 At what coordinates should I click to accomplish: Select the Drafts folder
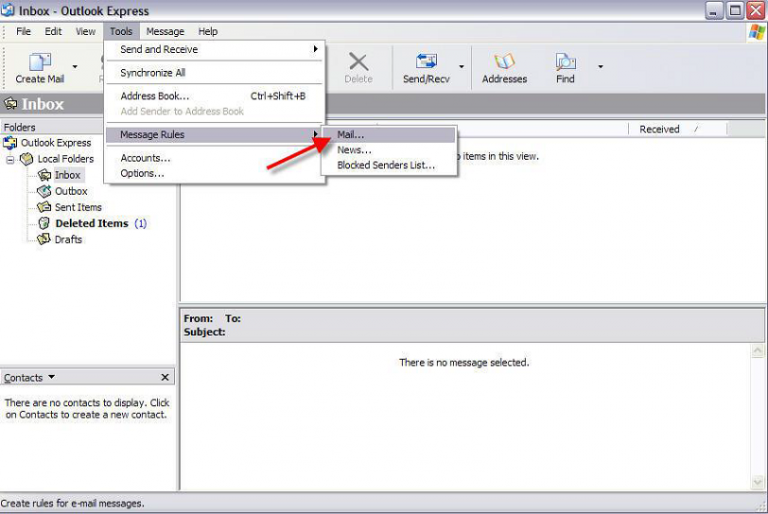coord(68,239)
